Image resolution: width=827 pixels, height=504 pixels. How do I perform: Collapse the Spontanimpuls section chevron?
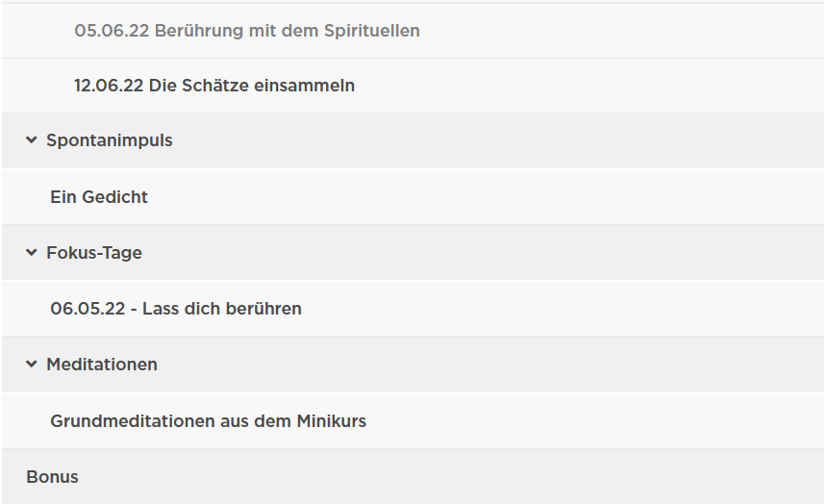(x=32, y=140)
